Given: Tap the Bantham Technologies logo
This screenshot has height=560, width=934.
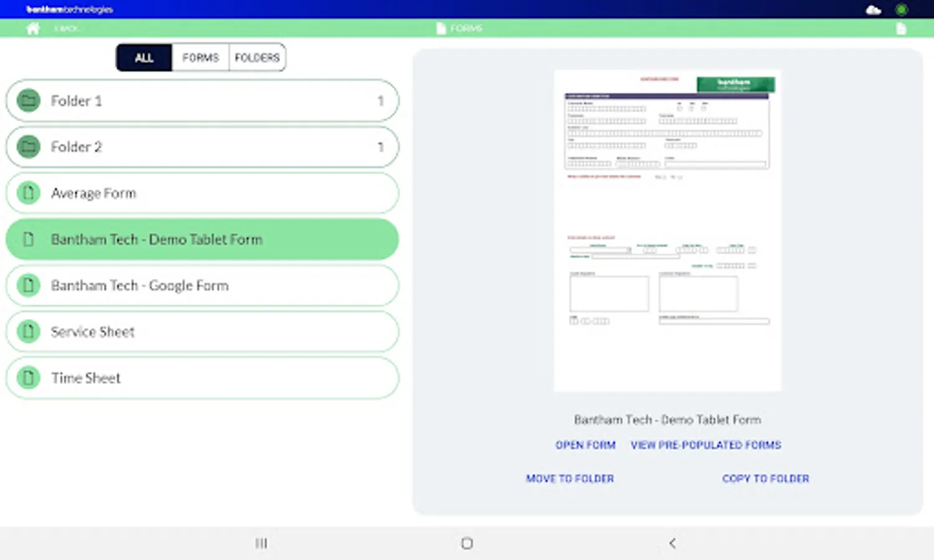Looking at the screenshot, I should (x=69, y=9).
